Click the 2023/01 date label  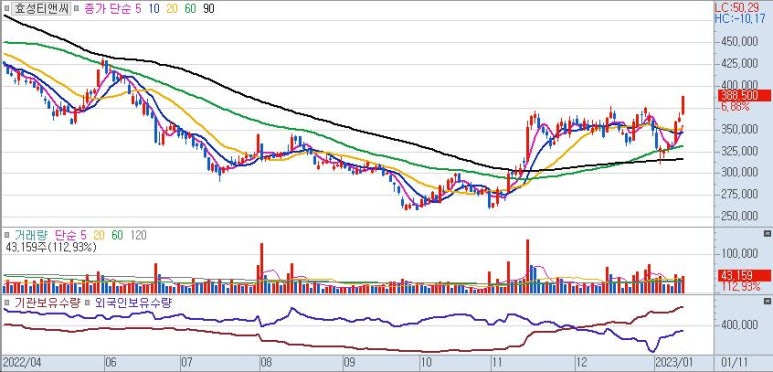pos(674,363)
